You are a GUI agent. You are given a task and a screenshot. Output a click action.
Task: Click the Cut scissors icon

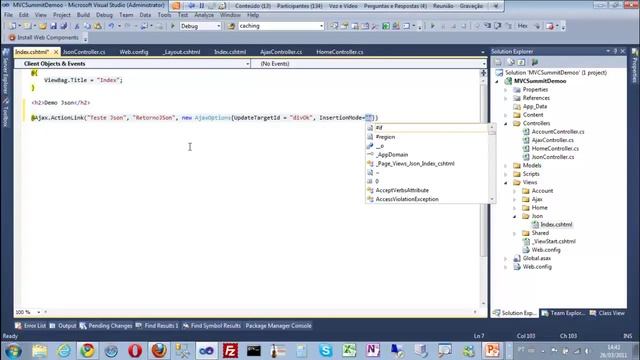[x=76, y=26]
